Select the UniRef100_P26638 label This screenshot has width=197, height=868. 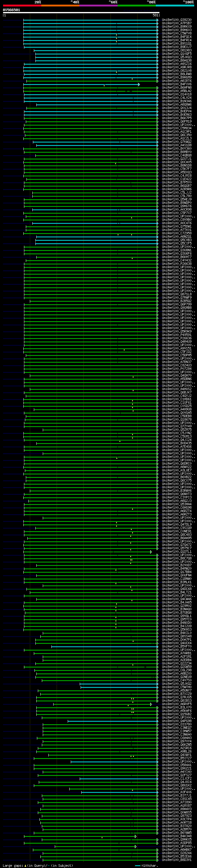(x=177, y=264)
